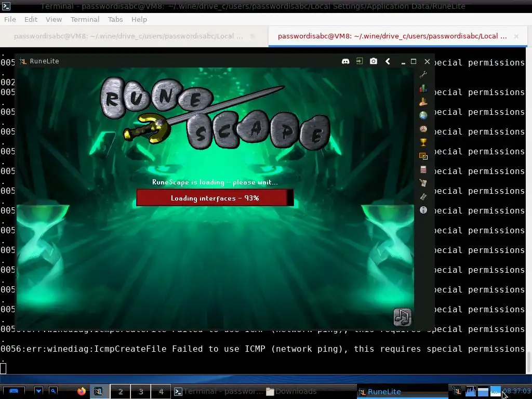This screenshot has height=399, width=532.
Task: Click the RuneLite window title bar icon
Action: [x=23, y=61]
